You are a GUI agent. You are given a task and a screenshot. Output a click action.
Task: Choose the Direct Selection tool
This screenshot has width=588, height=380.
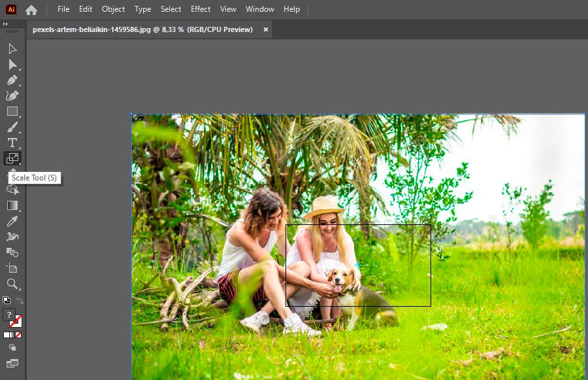click(12, 65)
